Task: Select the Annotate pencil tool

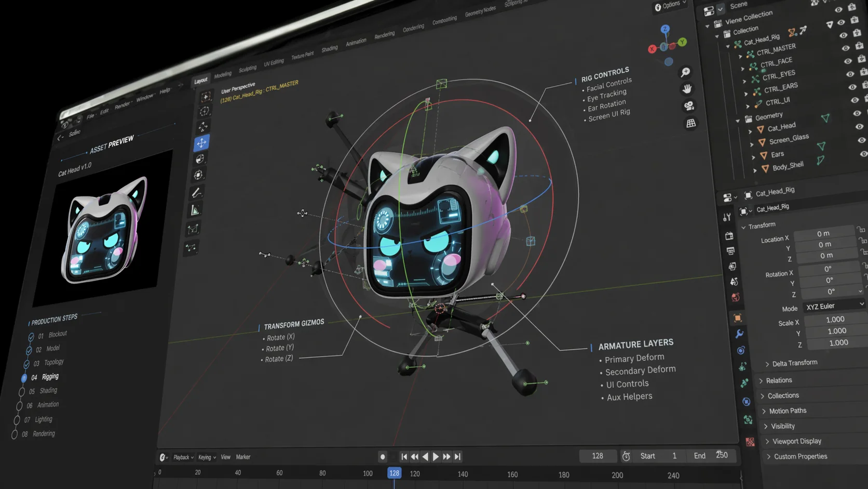Action: coord(196,193)
